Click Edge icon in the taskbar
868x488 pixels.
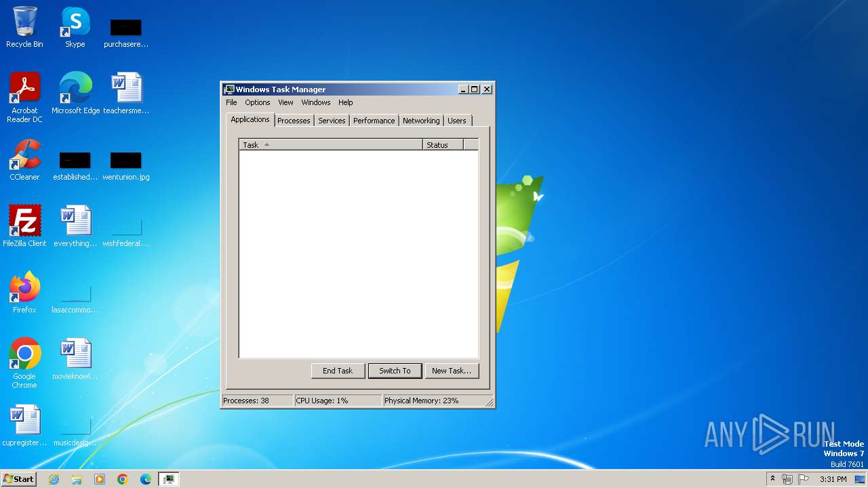(146, 479)
